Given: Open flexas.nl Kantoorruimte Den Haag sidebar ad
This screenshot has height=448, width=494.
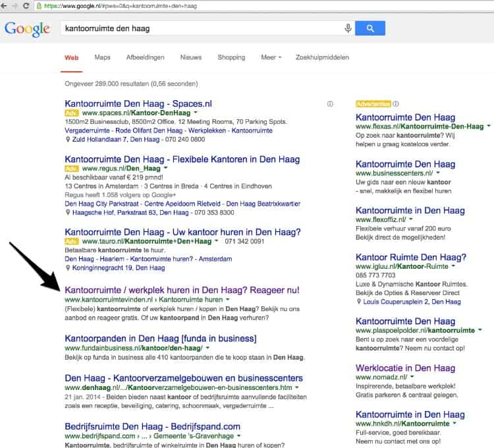Looking at the screenshot, I should pyautogui.click(x=406, y=117).
